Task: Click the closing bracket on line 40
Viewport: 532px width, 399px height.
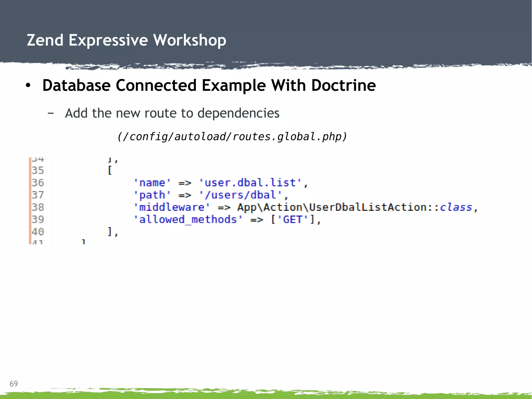Action: coord(110,232)
